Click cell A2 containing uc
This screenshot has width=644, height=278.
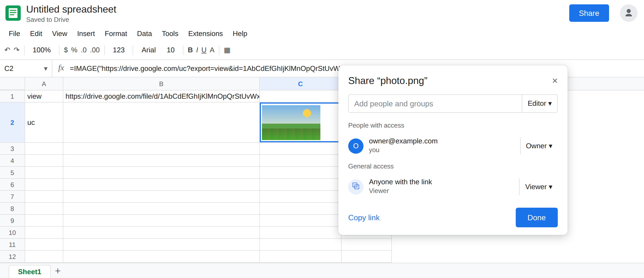click(x=44, y=123)
